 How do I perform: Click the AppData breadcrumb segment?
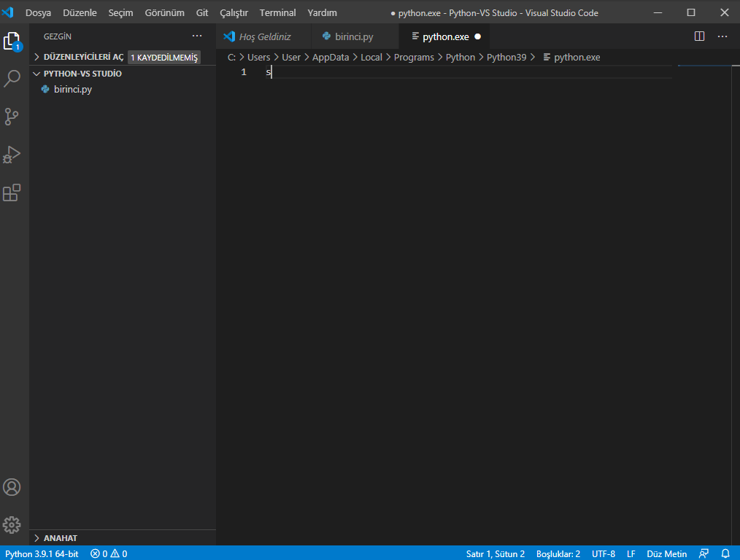pyautogui.click(x=331, y=57)
